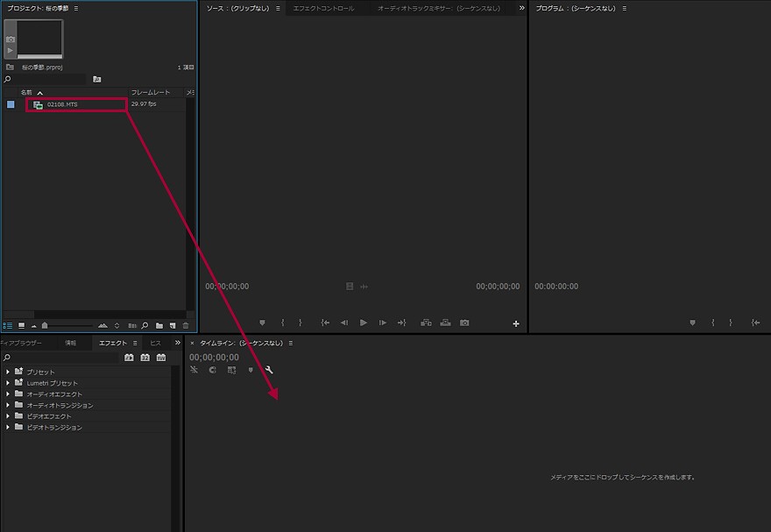
Task: Click the フレームレート column header
Action: tap(150, 92)
